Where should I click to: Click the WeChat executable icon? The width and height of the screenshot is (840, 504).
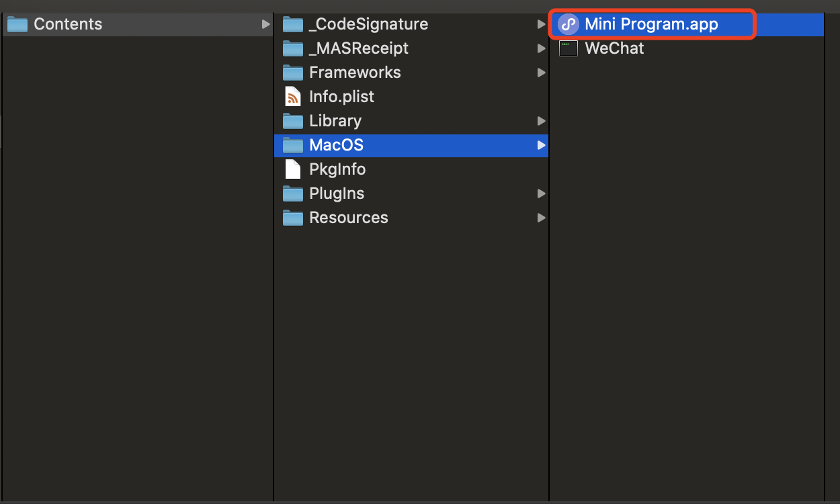(x=569, y=48)
